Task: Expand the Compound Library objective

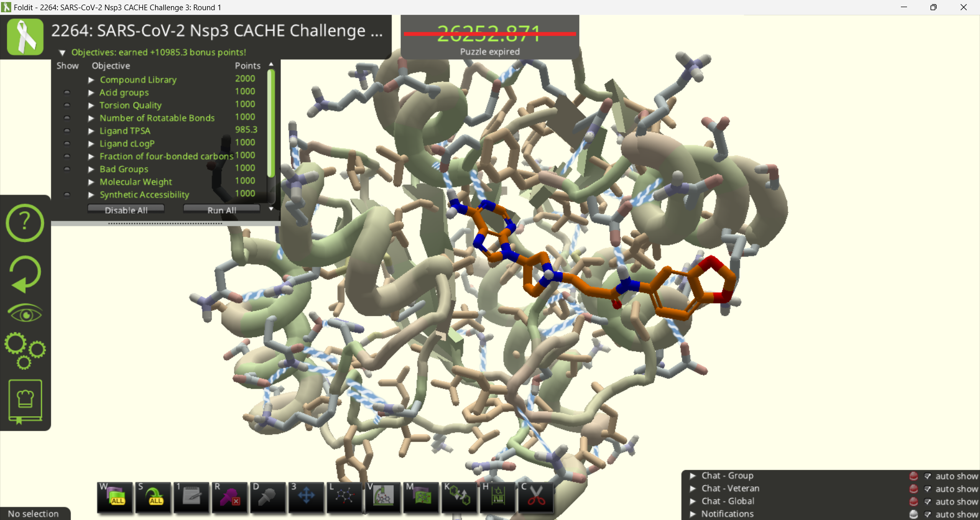Action: coord(91,80)
